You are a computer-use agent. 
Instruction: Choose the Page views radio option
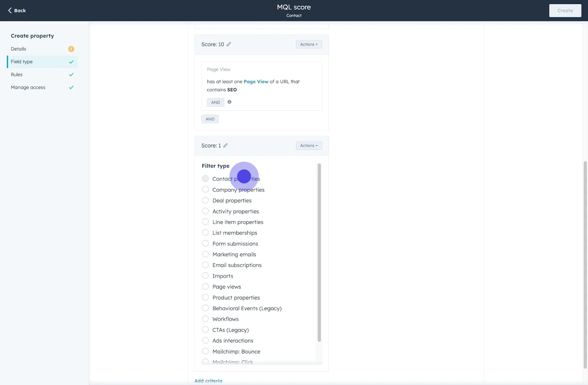coord(205,286)
